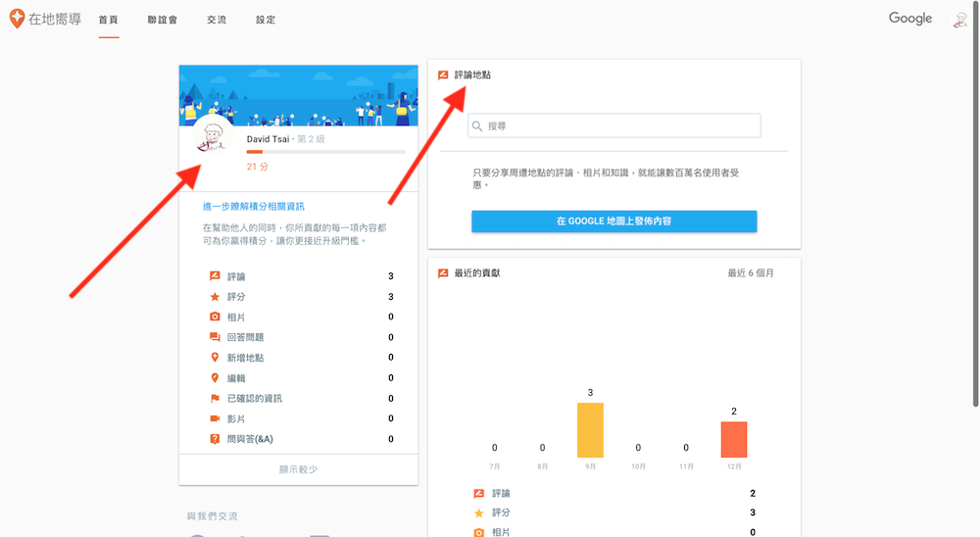The image size is (980, 537).
Task: Click the 評論 review icon in stats list
Action: pos(215,276)
